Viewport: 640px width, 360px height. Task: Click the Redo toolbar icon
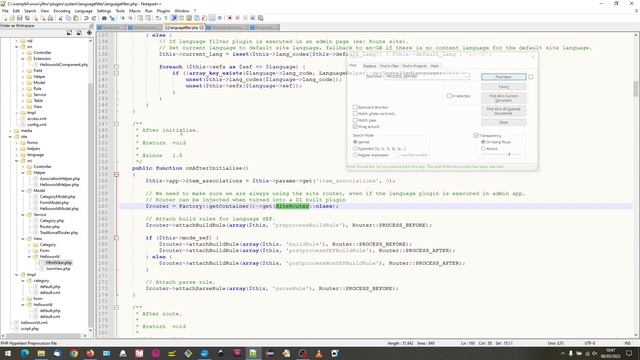point(94,18)
